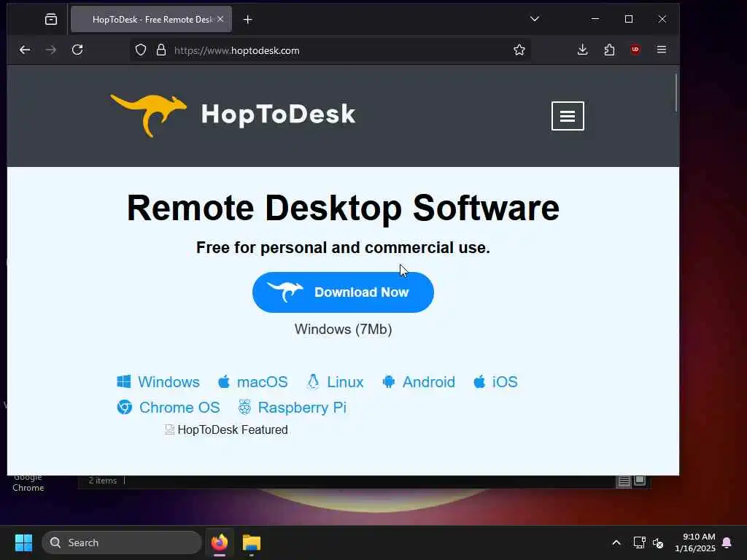
Task: Select the iOS download link
Action: pos(495,382)
